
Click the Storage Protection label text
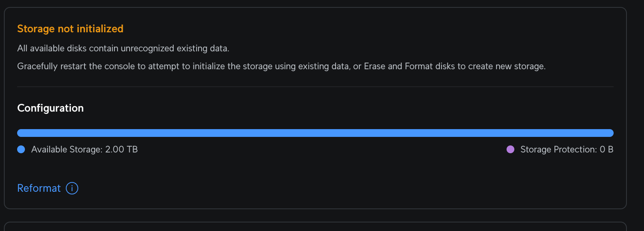(x=558, y=149)
